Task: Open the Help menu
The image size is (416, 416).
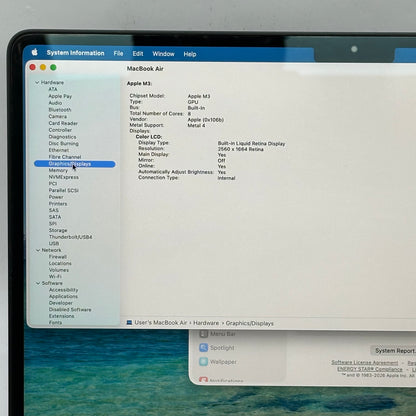Action: [190, 54]
